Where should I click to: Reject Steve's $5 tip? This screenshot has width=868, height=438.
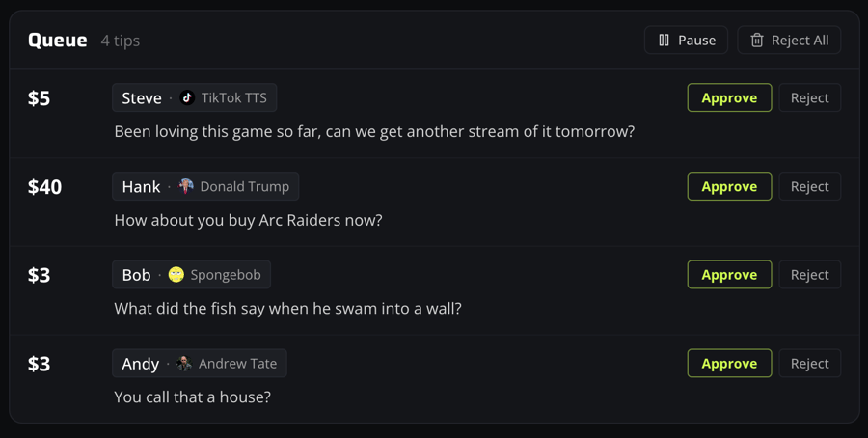click(809, 97)
